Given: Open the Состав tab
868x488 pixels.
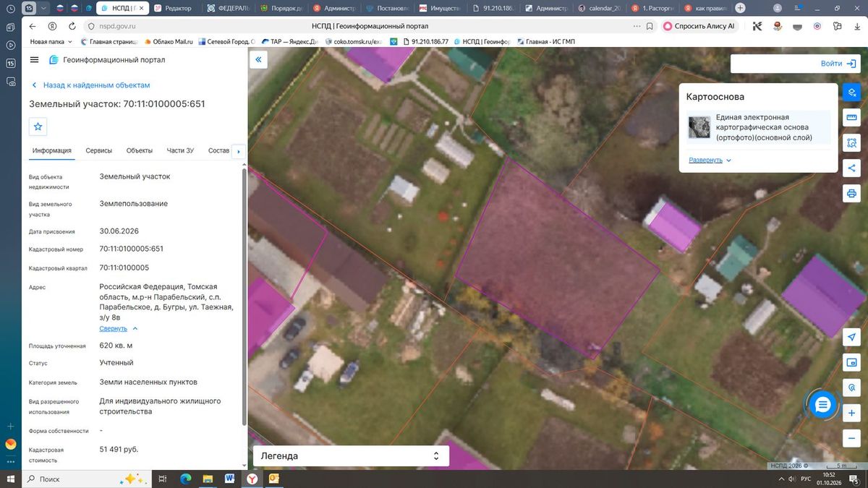Looking at the screenshot, I should (218, 150).
